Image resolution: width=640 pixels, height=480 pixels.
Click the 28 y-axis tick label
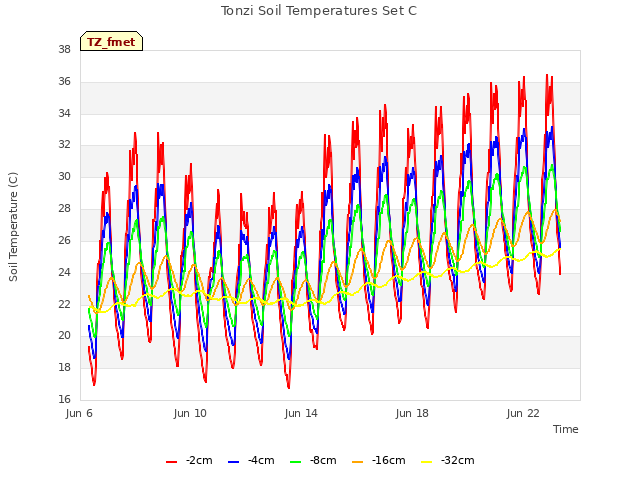point(64,209)
